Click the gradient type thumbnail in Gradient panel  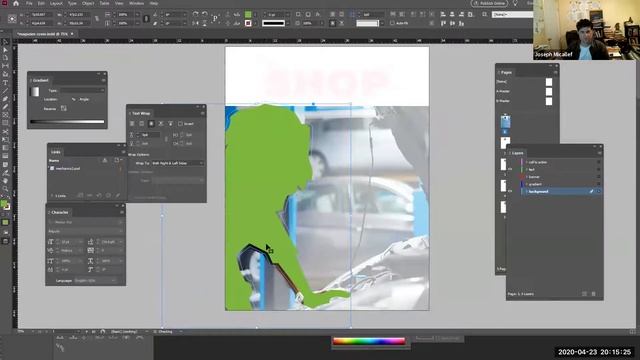pos(35,91)
